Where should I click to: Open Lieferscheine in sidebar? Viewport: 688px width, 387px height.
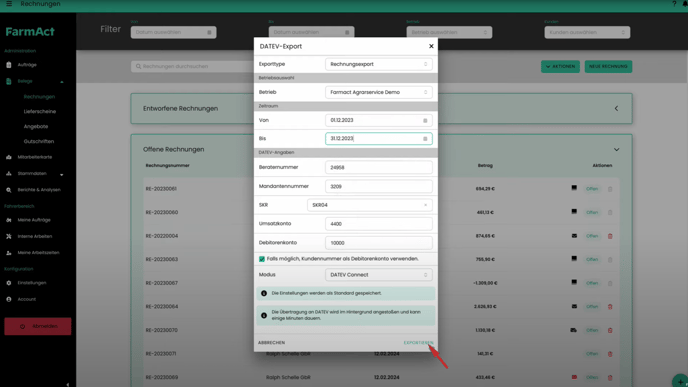coord(39,111)
